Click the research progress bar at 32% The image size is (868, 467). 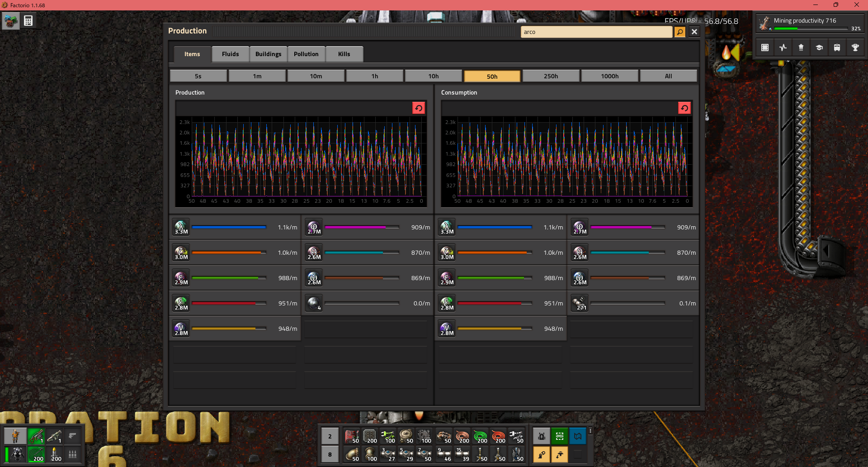coord(811,29)
